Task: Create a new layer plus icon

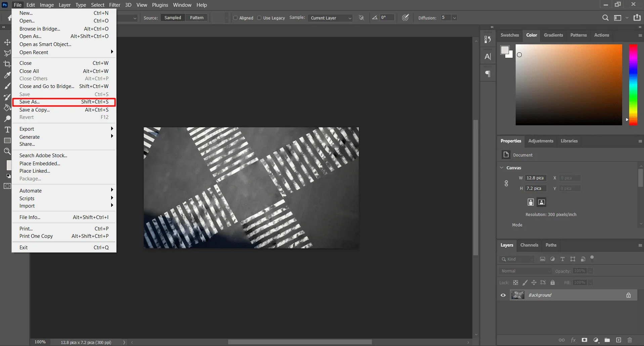Action: click(x=618, y=340)
